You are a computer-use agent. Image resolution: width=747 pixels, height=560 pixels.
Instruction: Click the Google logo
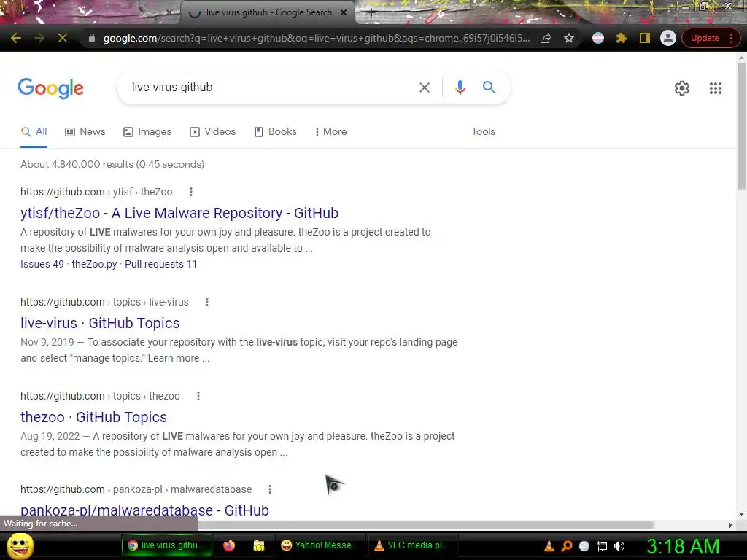(50, 88)
